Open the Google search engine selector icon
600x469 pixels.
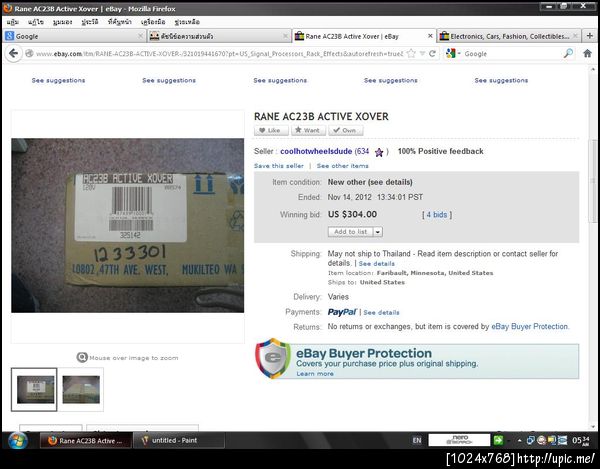(x=451, y=54)
